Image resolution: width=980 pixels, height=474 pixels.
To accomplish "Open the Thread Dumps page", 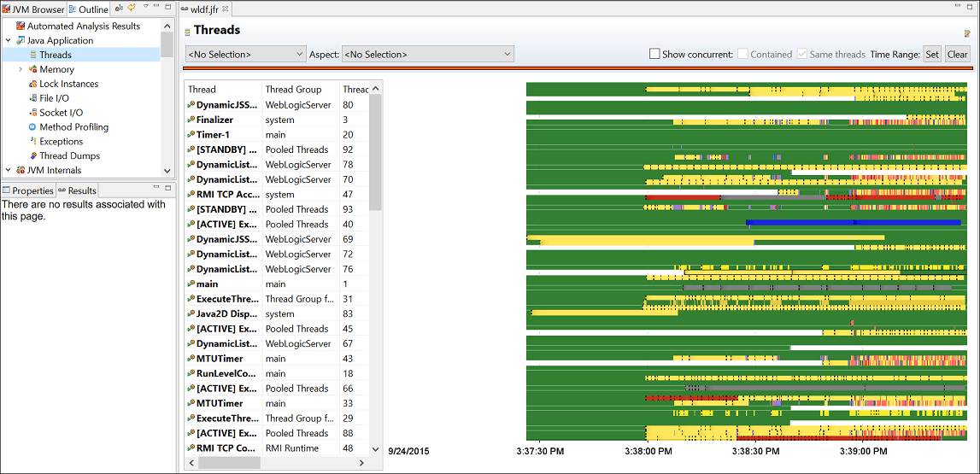I will pyautogui.click(x=69, y=155).
